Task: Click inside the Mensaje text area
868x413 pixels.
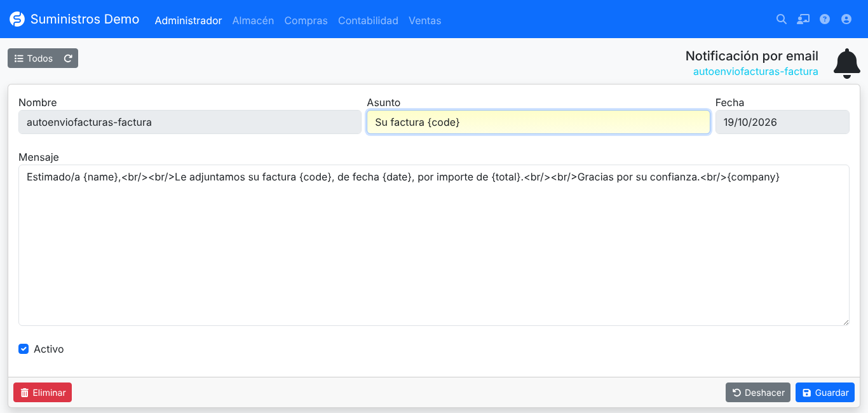Action: pos(434,245)
